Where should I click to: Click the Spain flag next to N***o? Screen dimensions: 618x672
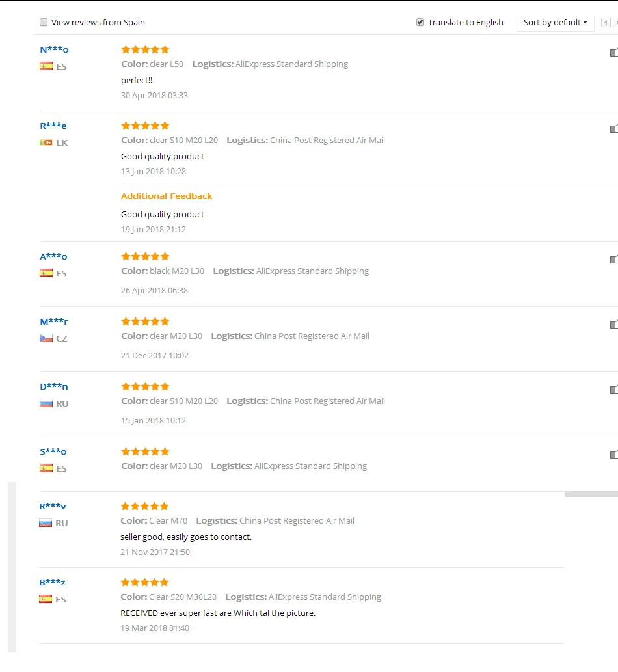tap(46, 66)
